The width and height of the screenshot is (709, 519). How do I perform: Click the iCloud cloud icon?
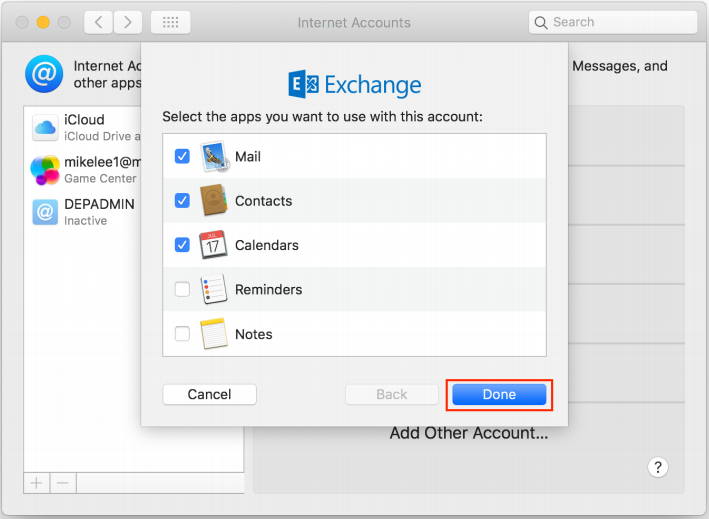pos(45,127)
